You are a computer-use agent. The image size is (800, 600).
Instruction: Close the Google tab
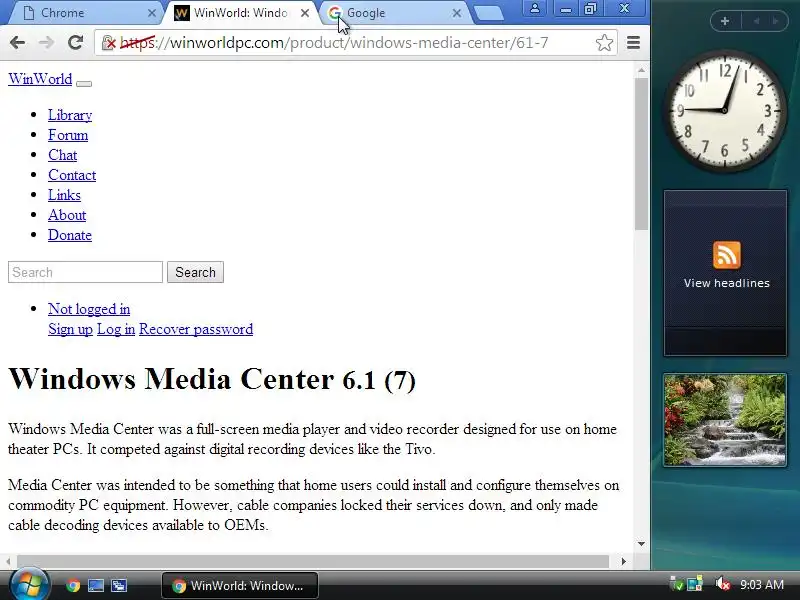(x=457, y=13)
